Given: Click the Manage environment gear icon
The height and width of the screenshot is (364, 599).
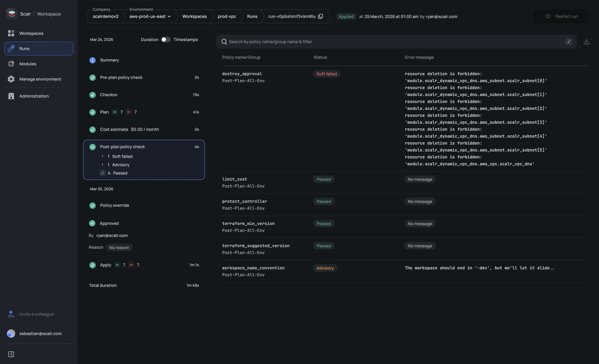Looking at the screenshot, I should click(x=11, y=79).
